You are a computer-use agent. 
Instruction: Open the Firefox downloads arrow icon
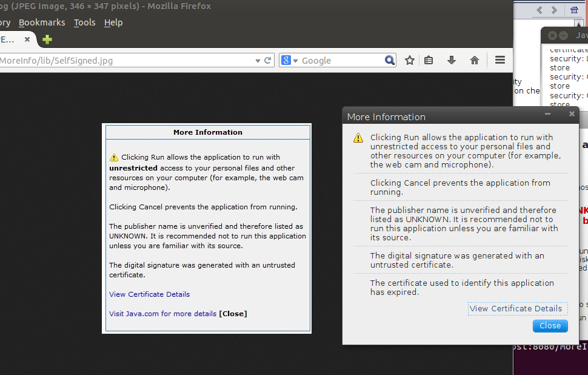[x=452, y=60]
